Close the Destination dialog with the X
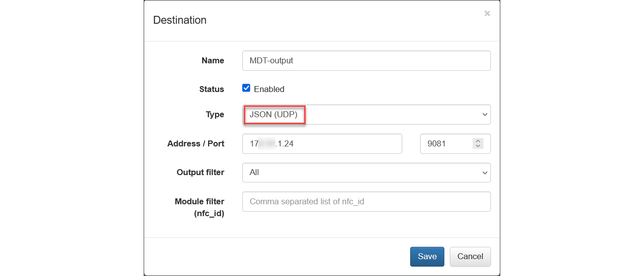 [487, 14]
